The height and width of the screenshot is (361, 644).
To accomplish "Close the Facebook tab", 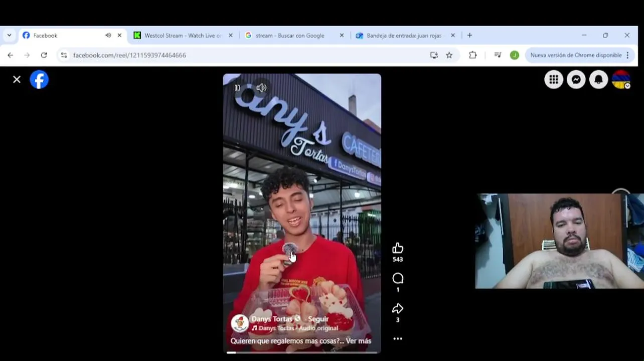I will click(x=119, y=36).
